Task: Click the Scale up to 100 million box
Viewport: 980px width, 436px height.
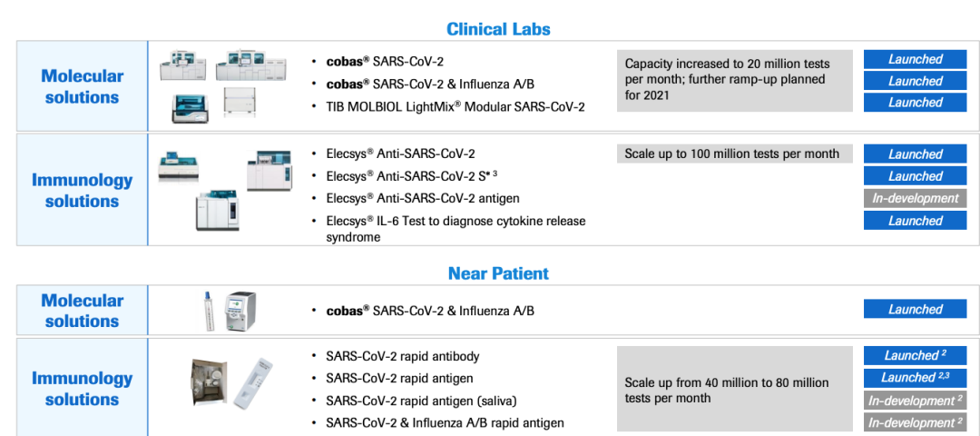Action: pos(734,154)
